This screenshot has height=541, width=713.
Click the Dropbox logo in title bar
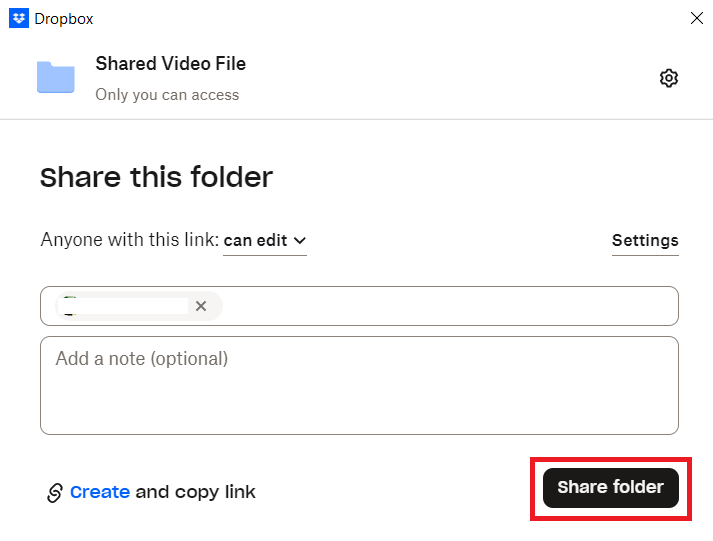[x=18, y=18]
